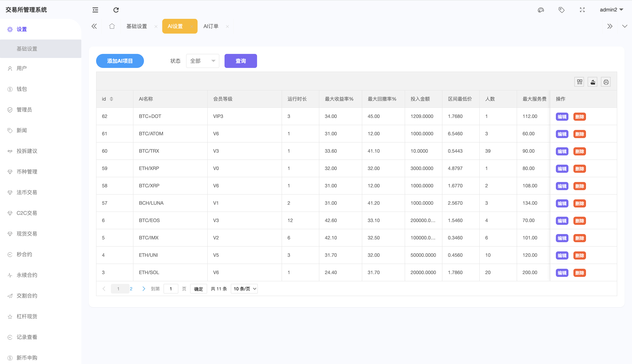Open the 10 条/页 page size dropdown
632x364 pixels.
coord(244,289)
